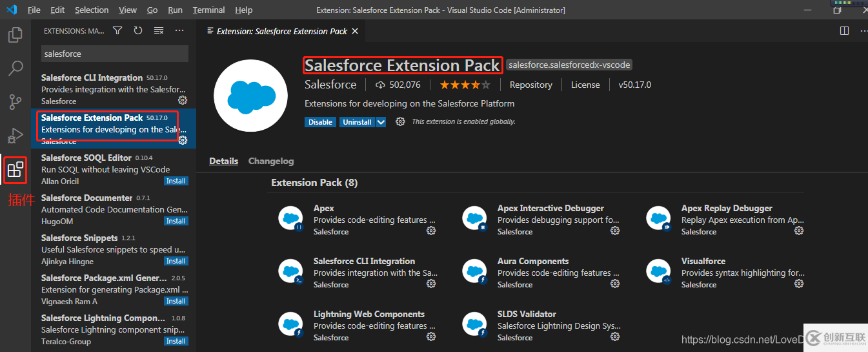Click the VS Code logo in title bar

pos(12,10)
